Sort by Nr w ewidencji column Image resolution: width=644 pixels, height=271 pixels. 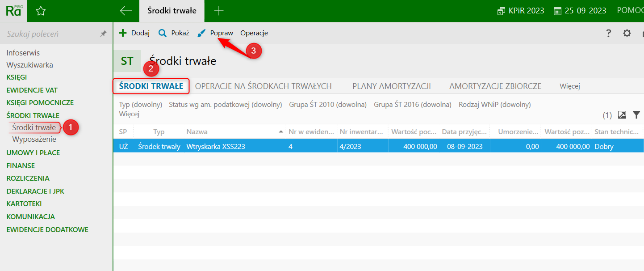click(311, 131)
